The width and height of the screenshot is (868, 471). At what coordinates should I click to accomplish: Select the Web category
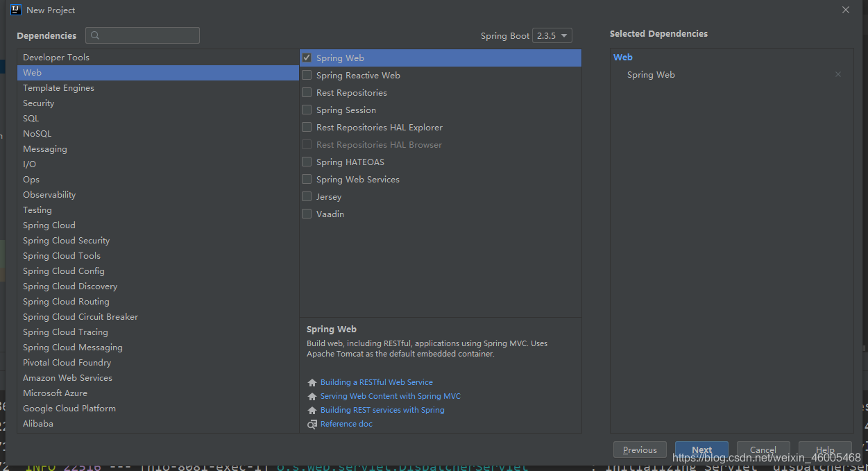(158, 73)
